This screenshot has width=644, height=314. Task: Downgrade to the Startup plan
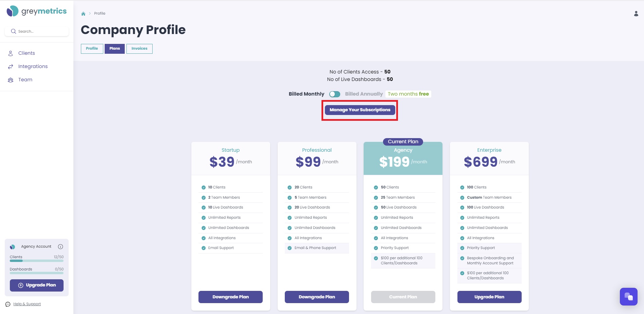pyautogui.click(x=230, y=297)
